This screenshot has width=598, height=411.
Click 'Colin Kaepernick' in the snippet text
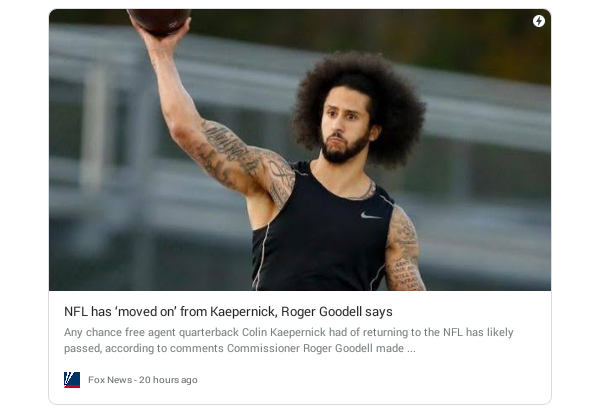(x=284, y=332)
